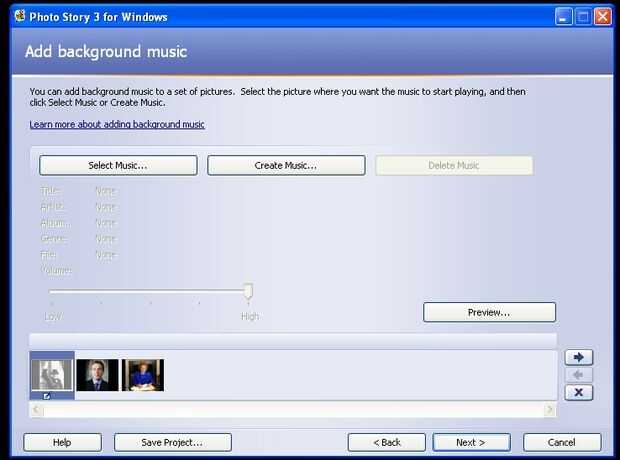This screenshot has height=460, width=620.
Task: Proceed with the Next button
Action: (x=471, y=442)
